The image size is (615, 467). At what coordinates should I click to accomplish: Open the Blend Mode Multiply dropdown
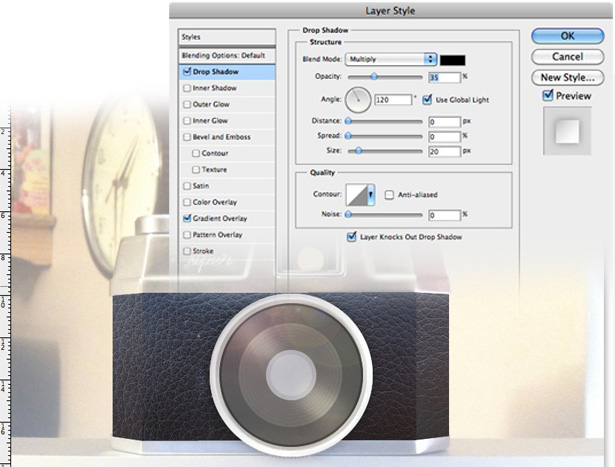point(391,59)
